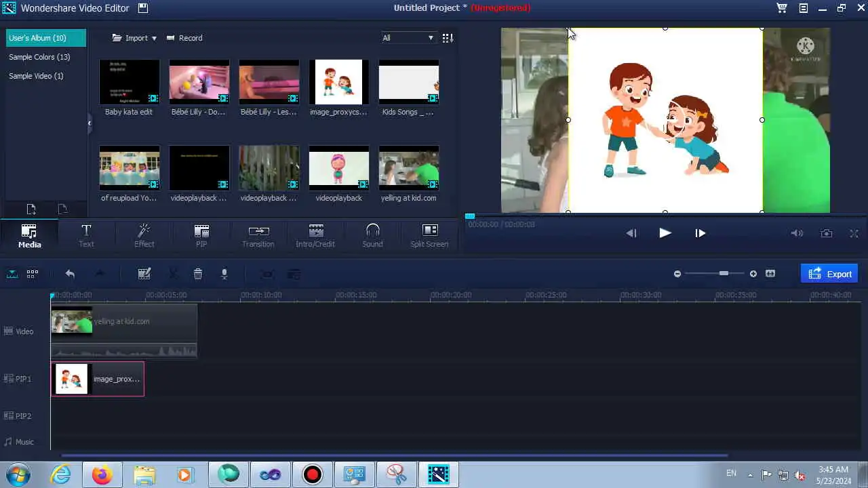868x488 pixels.
Task: Play the preview video
Action: tap(665, 233)
